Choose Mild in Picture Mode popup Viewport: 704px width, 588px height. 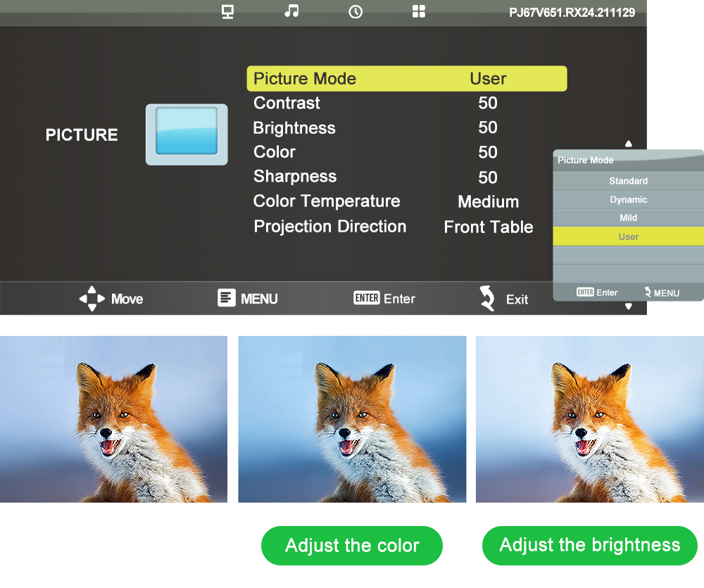click(628, 218)
